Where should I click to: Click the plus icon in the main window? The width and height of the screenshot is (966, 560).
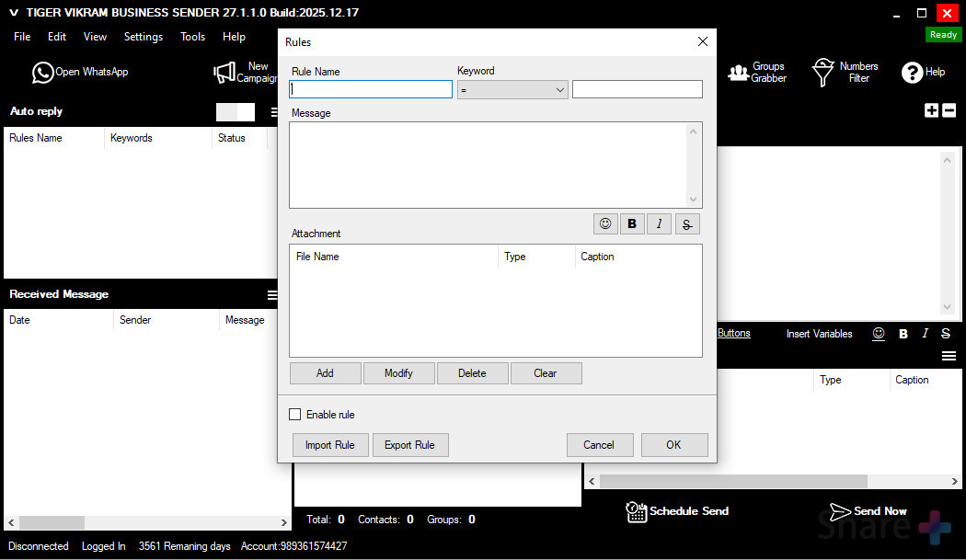[x=931, y=110]
